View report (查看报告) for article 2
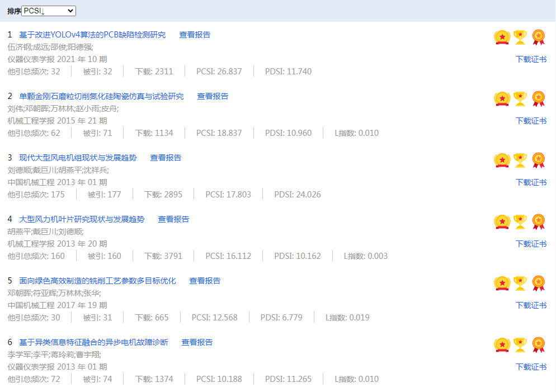Viewport: 556px width, 392px height. pyautogui.click(x=213, y=96)
